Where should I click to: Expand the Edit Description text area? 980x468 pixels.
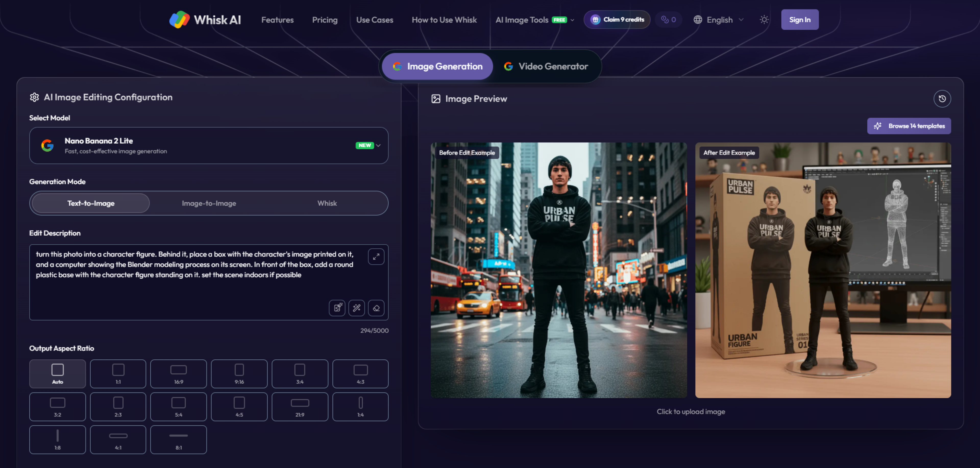click(376, 257)
